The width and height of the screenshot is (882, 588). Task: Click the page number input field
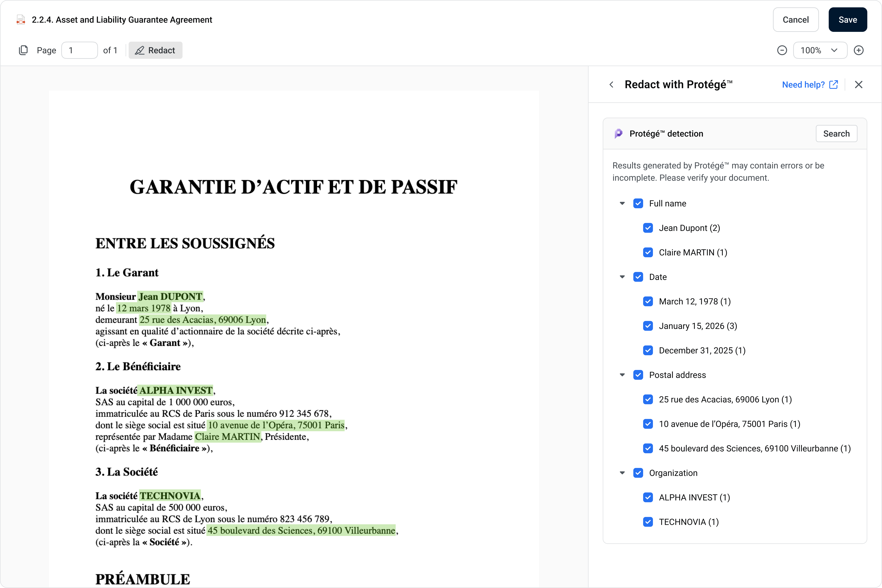[79, 50]
